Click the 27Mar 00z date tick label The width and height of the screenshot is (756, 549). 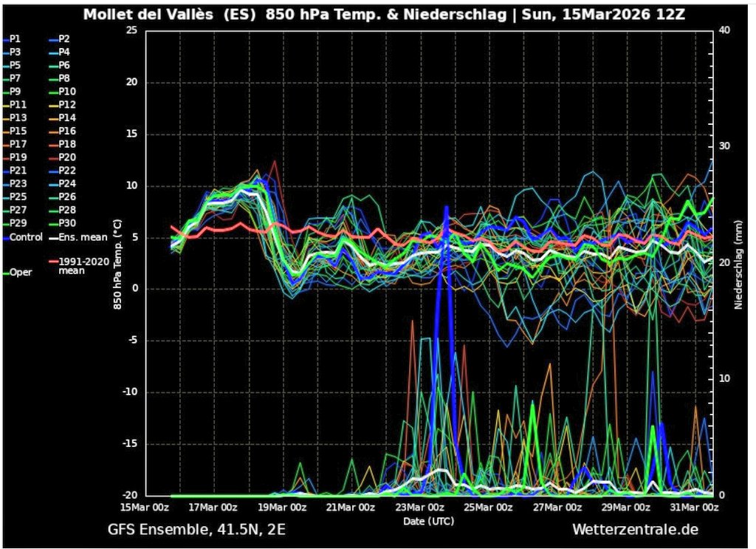[x=557, y=508]
